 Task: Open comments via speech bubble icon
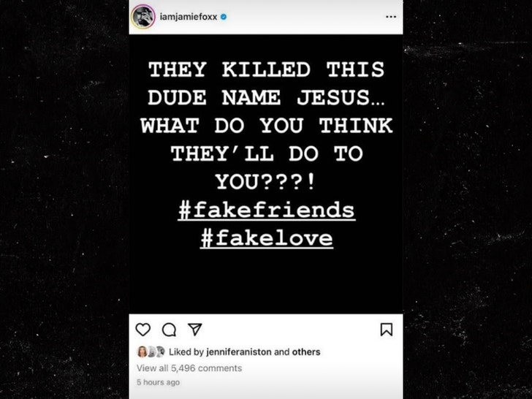(169, 330)
